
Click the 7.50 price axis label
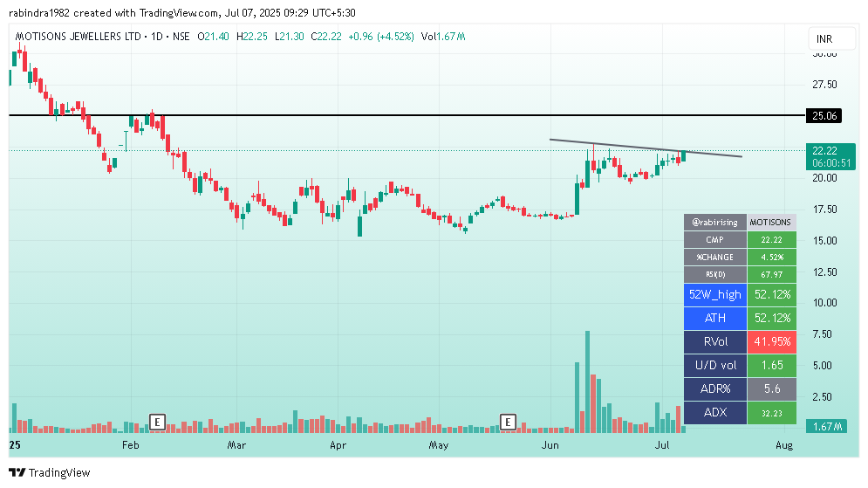coord(824,334)
